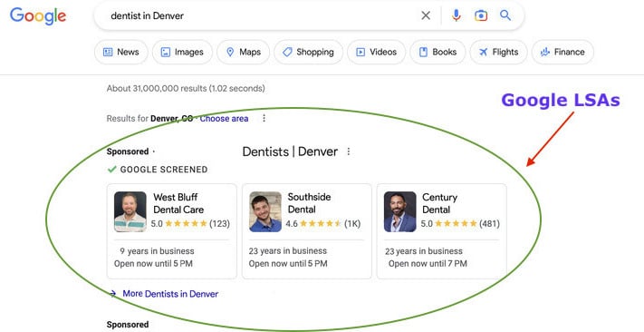
Task: Open Southside Dental profile photo
Action: [265, 212]
